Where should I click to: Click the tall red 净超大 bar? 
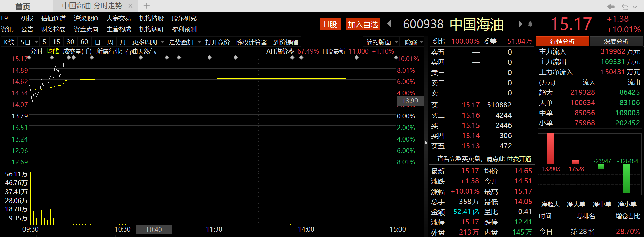coord(551,149)
